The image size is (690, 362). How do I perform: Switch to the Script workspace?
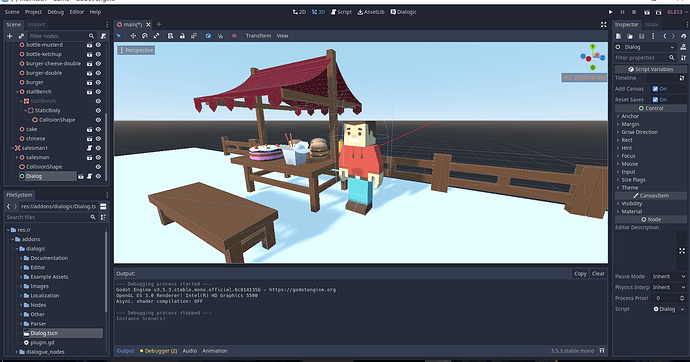[x=341, y=12]
